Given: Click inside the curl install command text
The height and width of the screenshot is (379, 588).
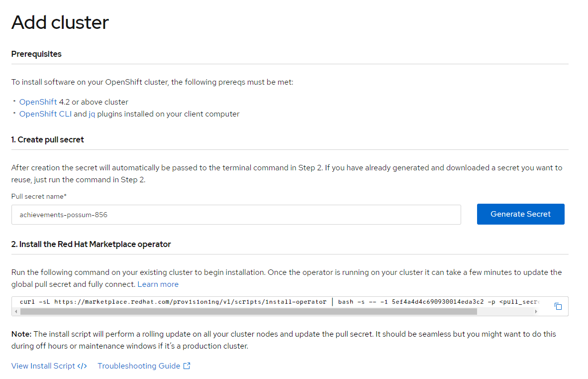Looking at the screenshot, I should pos(174,302).
